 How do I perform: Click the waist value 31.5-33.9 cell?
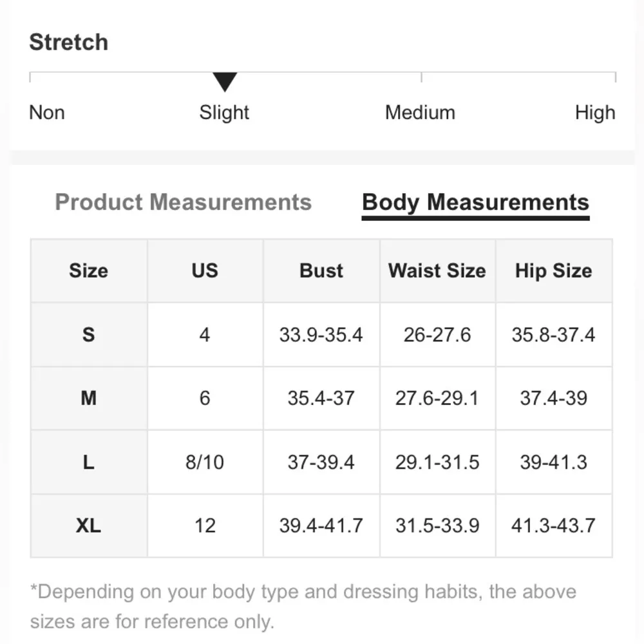(x=437, y=526)
